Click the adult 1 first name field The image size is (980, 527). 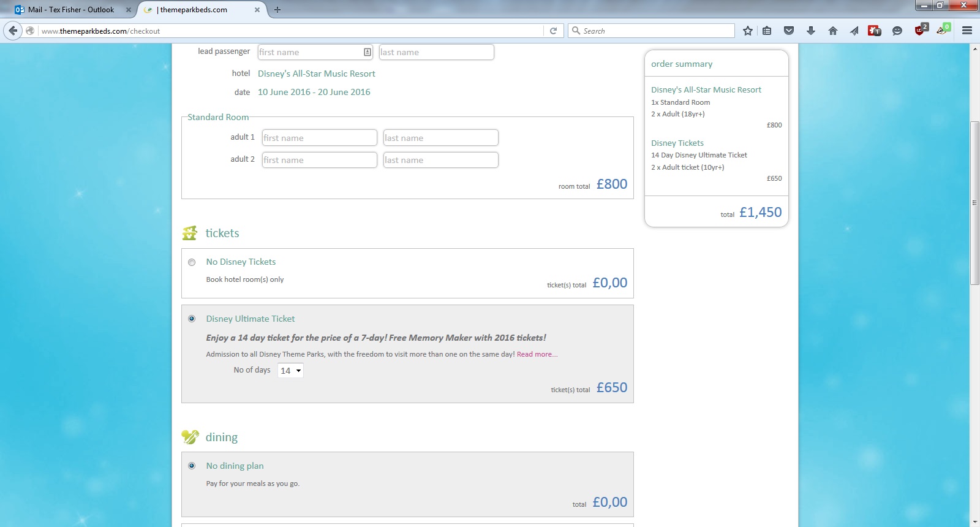click(x=320, y=138)
